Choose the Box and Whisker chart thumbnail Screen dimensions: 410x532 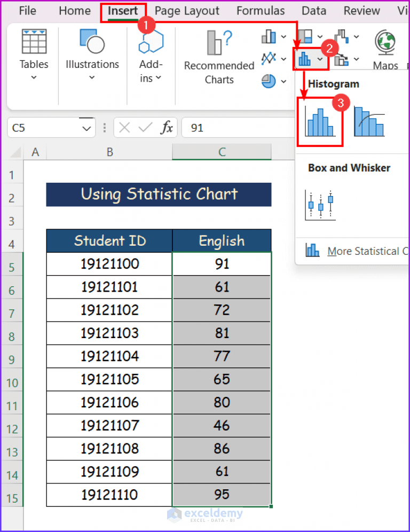pyautogui.click(x=319, y=203)
